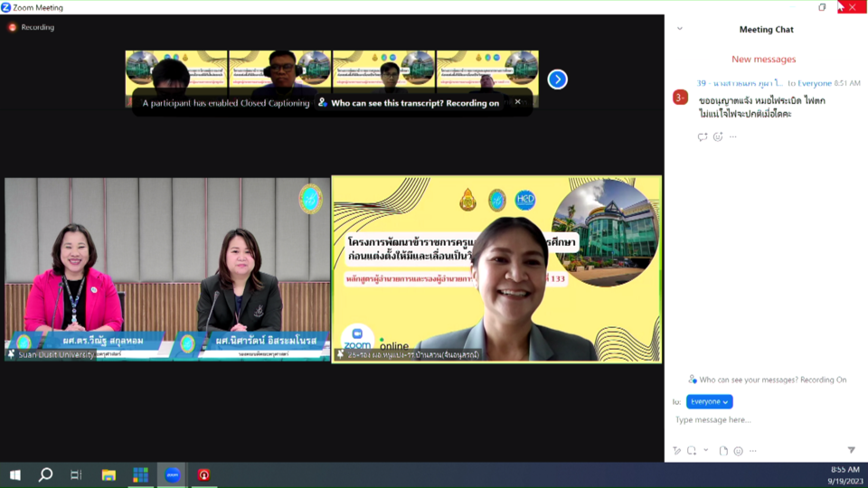The height and width of the screenshot is (488, 868).
Task: Click the send message arrow icon
Action: (x=851, y=450)
